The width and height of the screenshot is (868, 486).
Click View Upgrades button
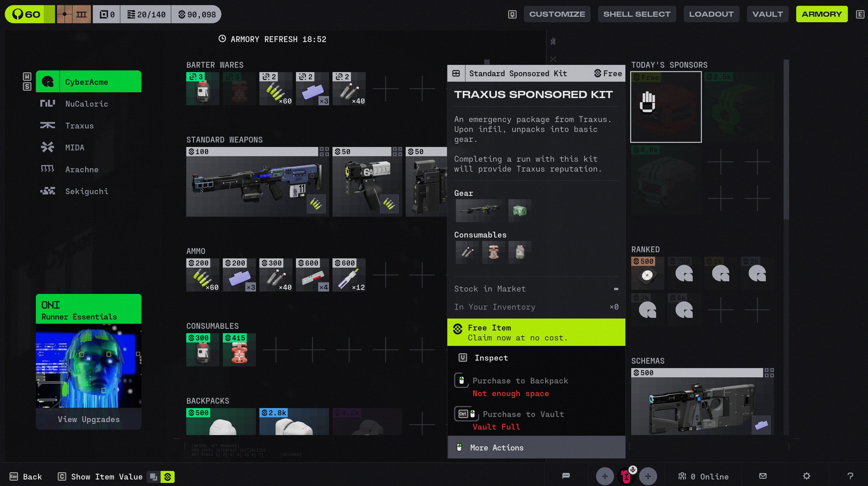pos(89,419)
